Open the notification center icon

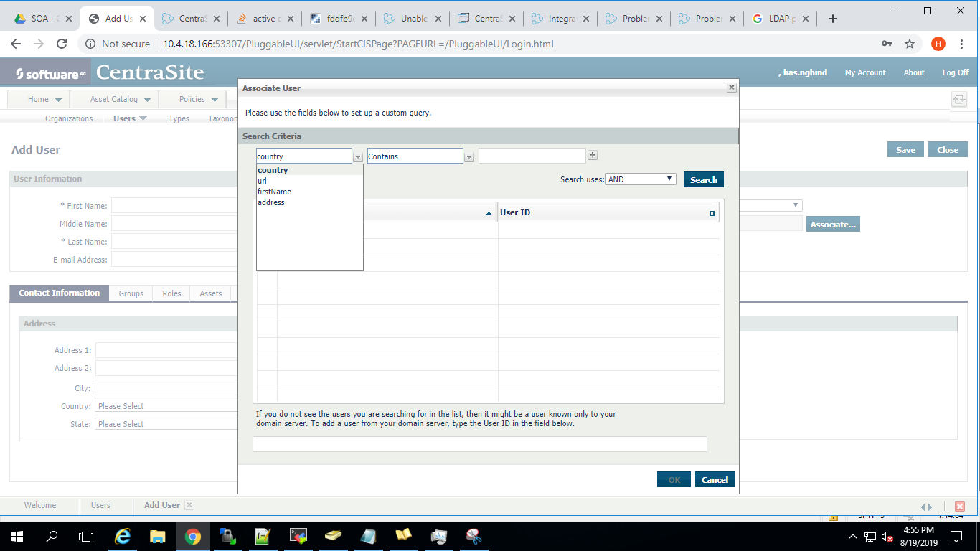[956, 536]
